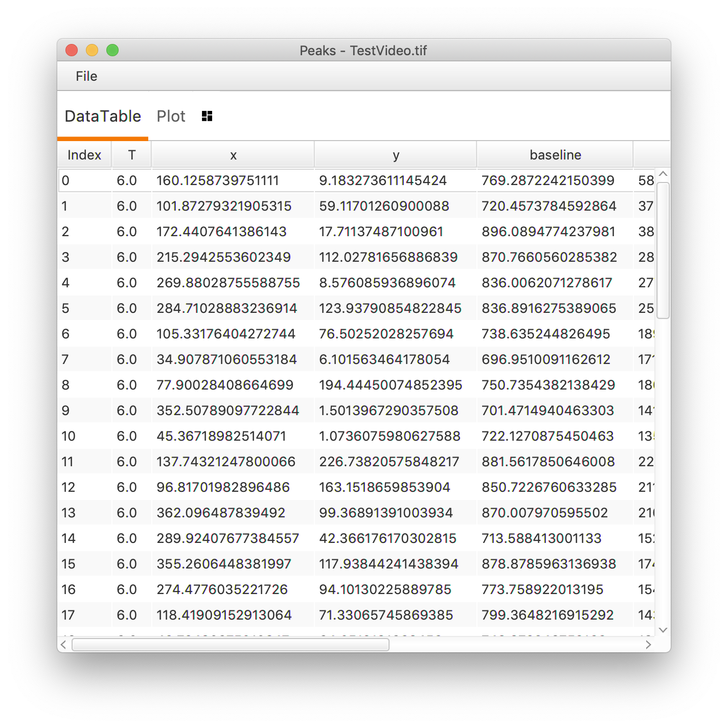Sort by the Index column header
This screenshot has height=728, width=728.
[84, 155]
